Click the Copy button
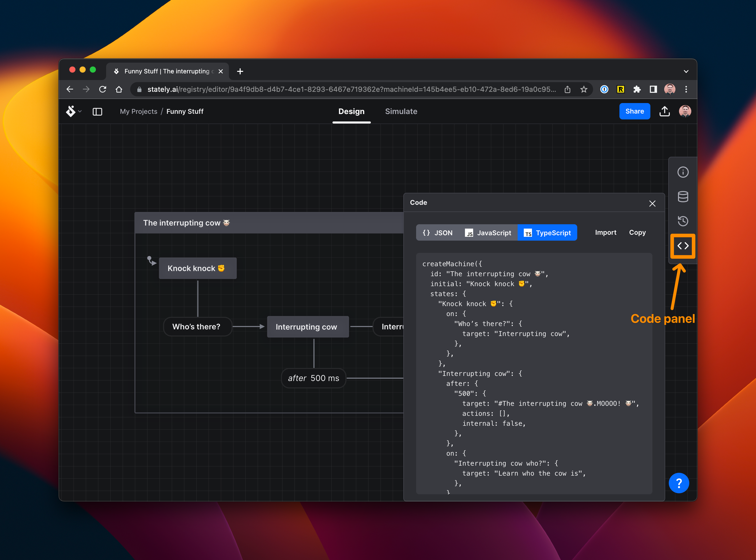The width and height of the screenshot is (756, 560). click(x=637, y=232)
